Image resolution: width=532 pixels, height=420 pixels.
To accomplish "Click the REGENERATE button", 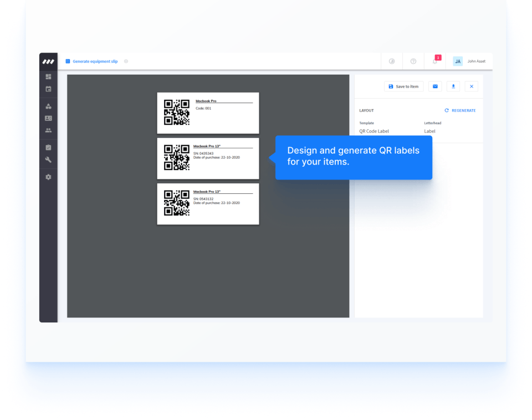I will 460,111.
